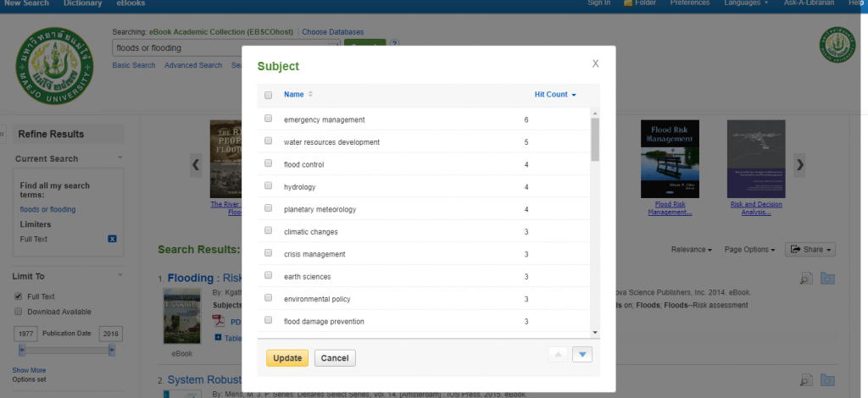The height and width of the screenshot is (398, 868).
Task: Click Show More under Limit To
Action: click(x=29, y=370)
